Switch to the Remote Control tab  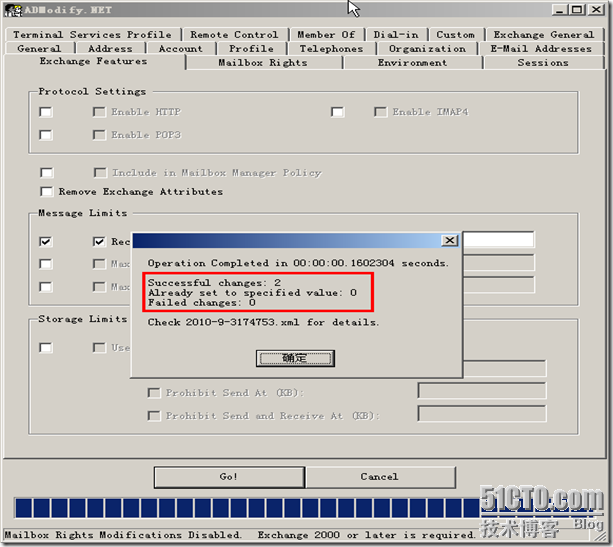click(235, 35)
